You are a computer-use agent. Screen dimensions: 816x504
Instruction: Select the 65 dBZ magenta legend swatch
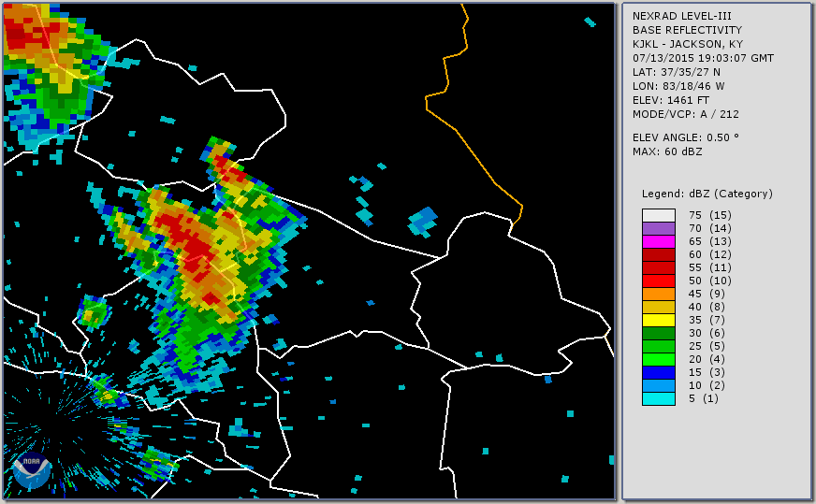pyautogui.click(x=658, y=241)
